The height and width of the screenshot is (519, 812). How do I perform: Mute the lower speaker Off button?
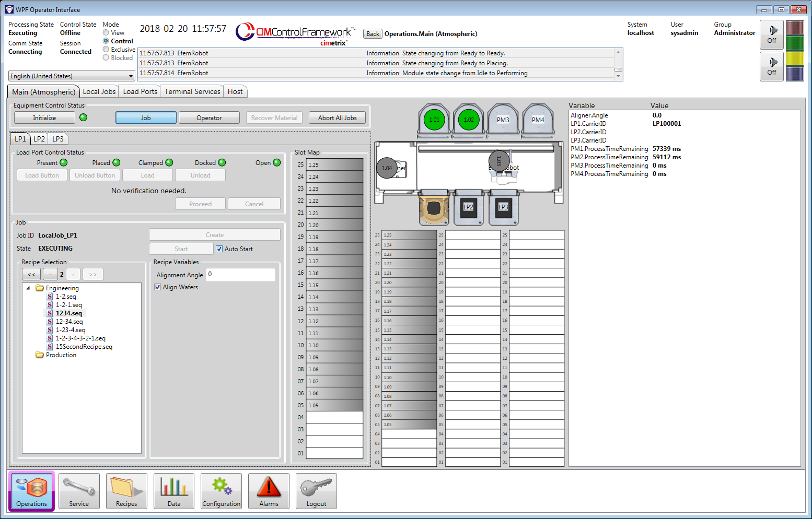click(772, 67)
